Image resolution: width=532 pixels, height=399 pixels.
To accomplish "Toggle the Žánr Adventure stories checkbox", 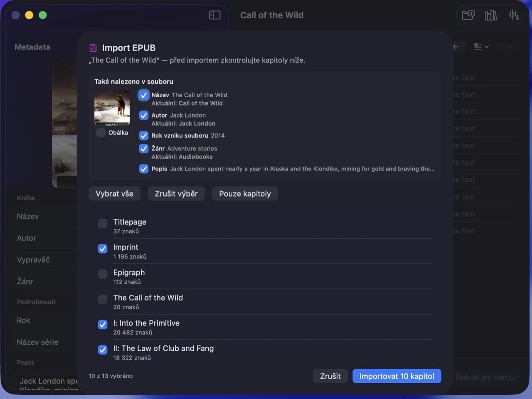I will [144, 149].
